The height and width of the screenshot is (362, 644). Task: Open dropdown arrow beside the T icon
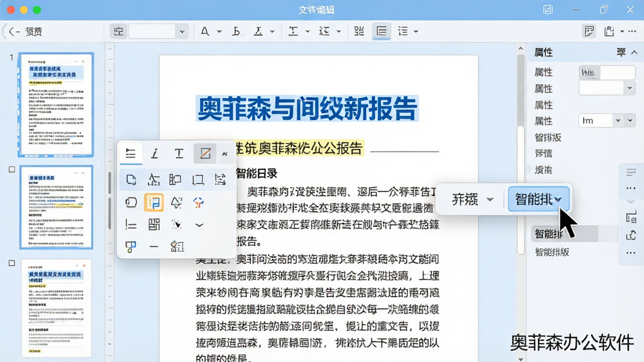pyautogui.click(x=307, y=31)
